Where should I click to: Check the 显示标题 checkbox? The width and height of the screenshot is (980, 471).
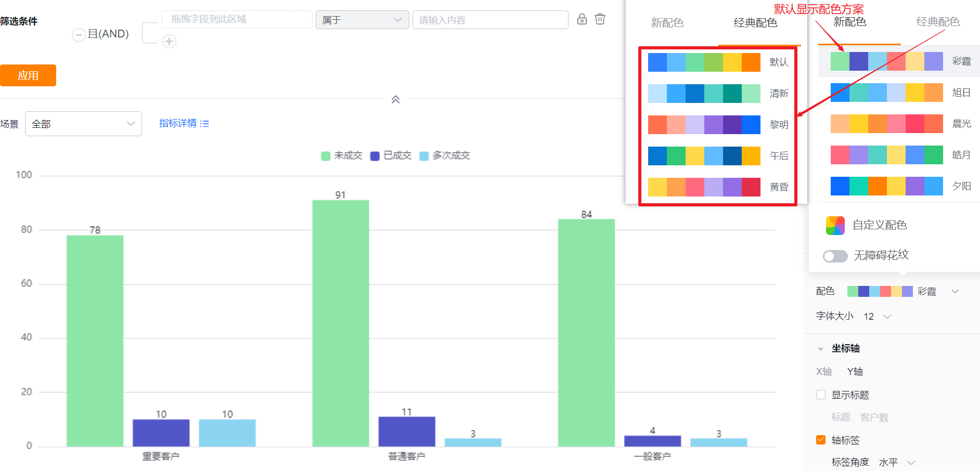[x=821, y=395]
